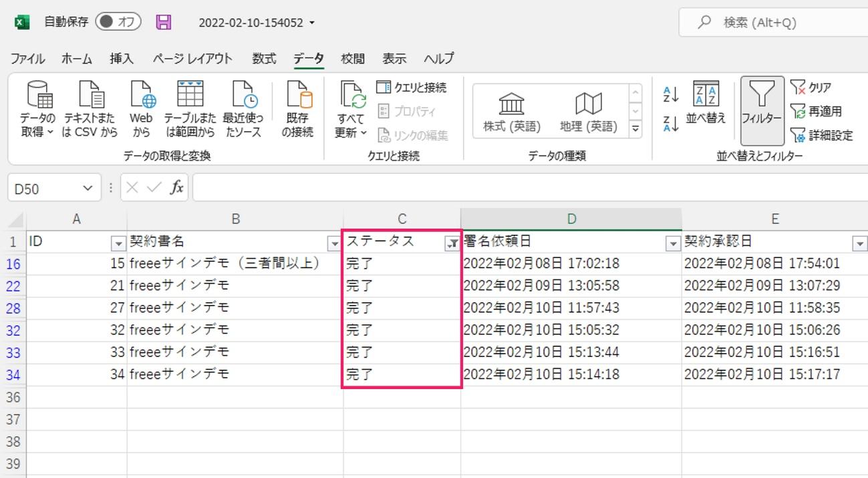868x478 pixels.
Task: Select column B header
Action: click(x=235, y=219)
